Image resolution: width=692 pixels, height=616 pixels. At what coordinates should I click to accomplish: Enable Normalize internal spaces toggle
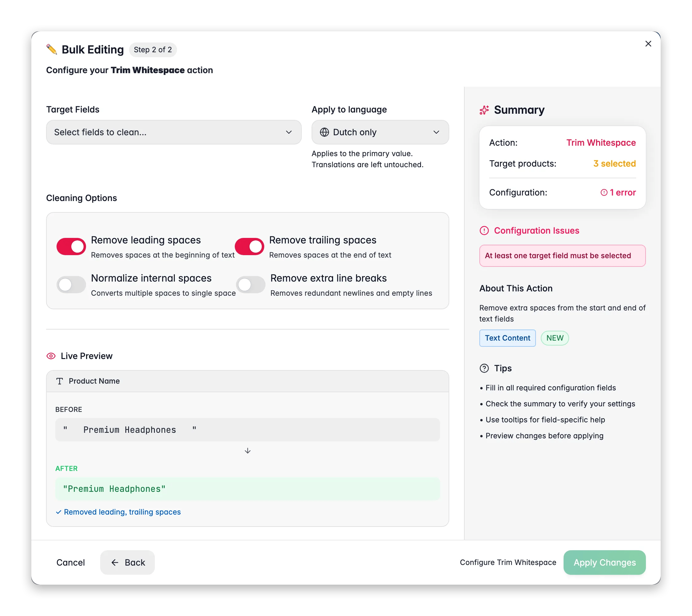coord(71,284)
